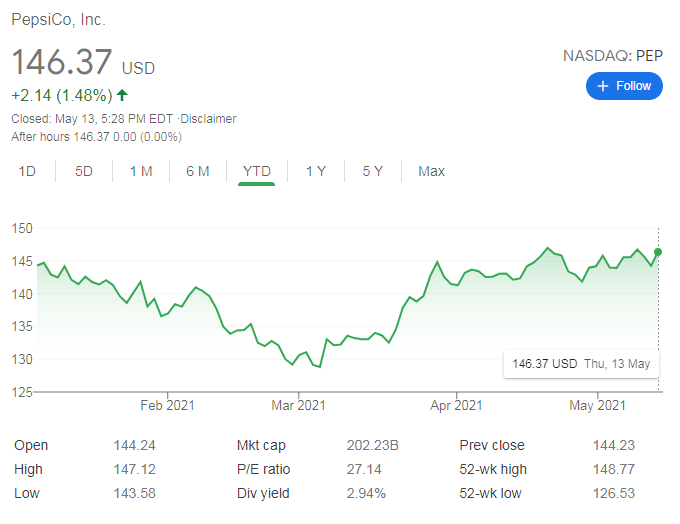Click the 150 y-axis label
680x524 pixels.
pyautogui.click(x=22, y=228)
